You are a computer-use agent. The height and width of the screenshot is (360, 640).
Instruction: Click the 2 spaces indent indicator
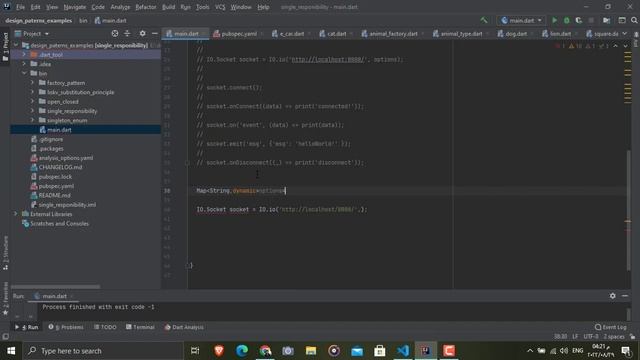click(614, 337)
